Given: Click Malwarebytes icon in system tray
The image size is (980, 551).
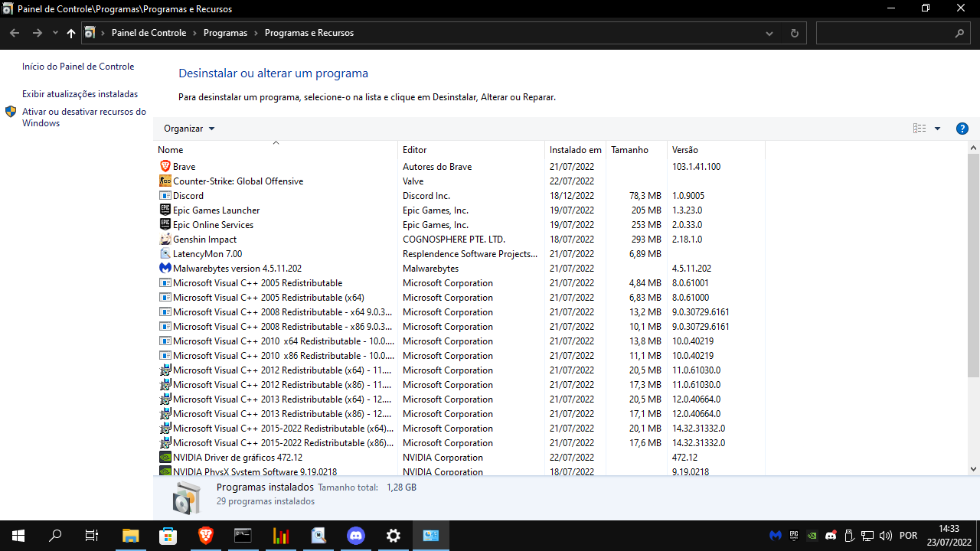Looking at the screenshot, I should [x=776, y=536].
